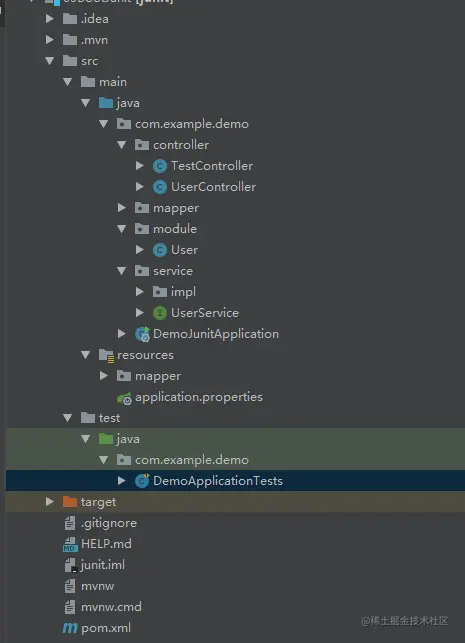
Task: Click the orange target folder icon
Action: pyautogui.click(x=70, y=502)
